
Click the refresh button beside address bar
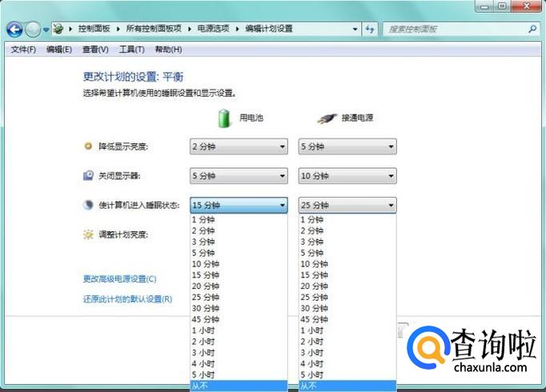tap(370, 29)
